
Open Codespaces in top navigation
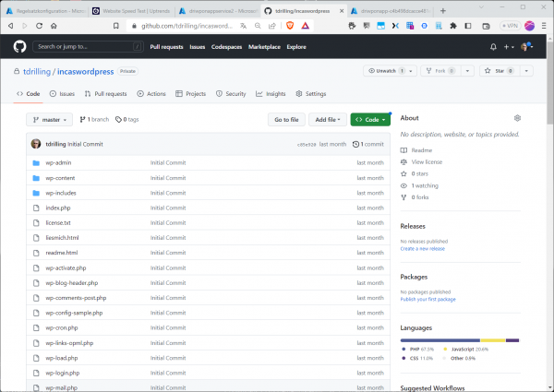226,47
